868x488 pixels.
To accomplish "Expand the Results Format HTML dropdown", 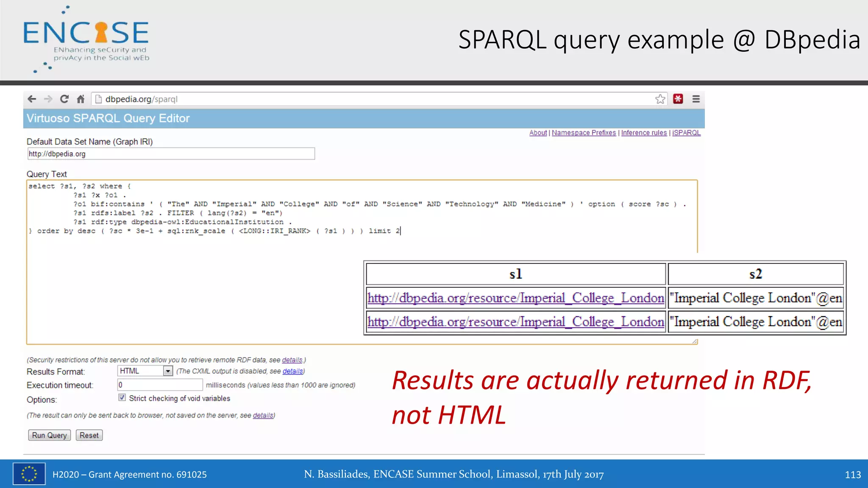I will (x=168, y=371).
